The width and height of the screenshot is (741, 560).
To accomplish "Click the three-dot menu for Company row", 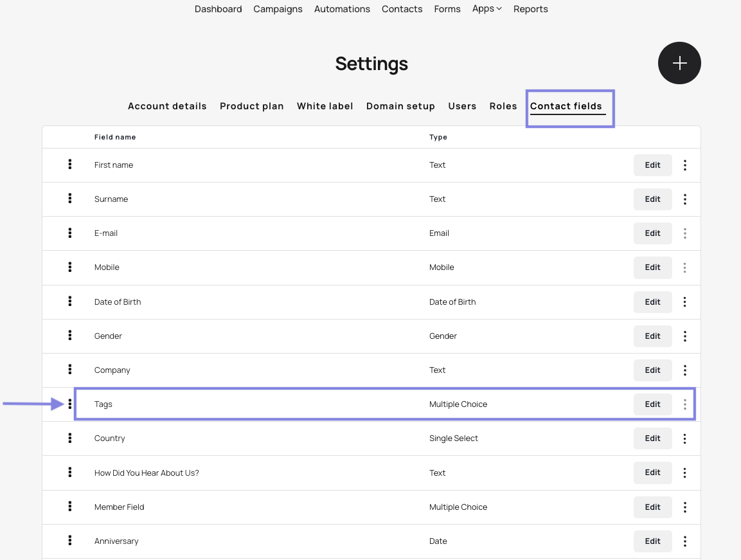I will coord(685,370).
